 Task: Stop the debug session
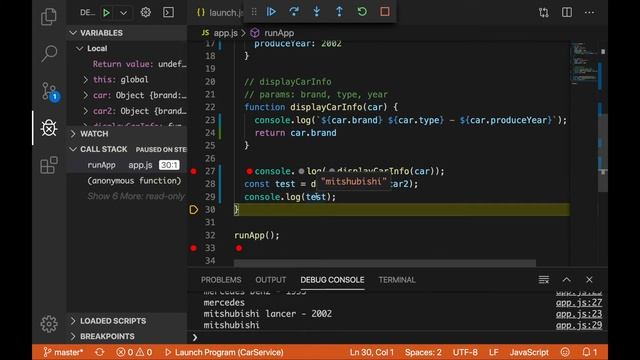(x=384, y=11)
